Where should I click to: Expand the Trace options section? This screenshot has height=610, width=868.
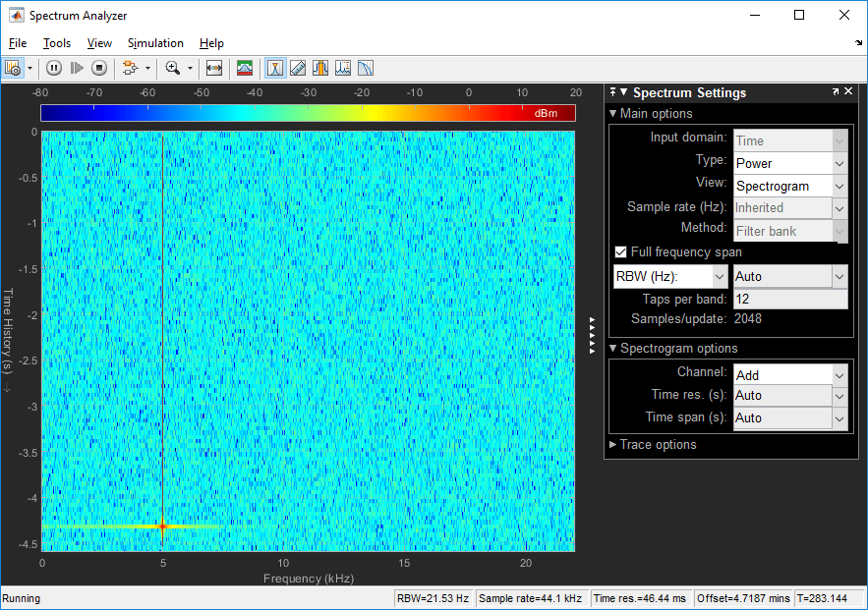click(657, 445)
